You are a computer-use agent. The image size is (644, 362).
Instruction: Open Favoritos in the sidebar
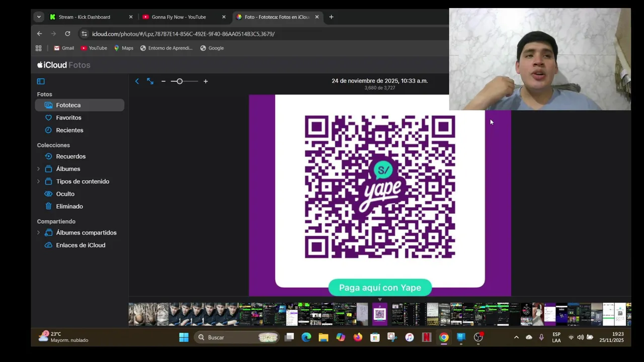79,118
